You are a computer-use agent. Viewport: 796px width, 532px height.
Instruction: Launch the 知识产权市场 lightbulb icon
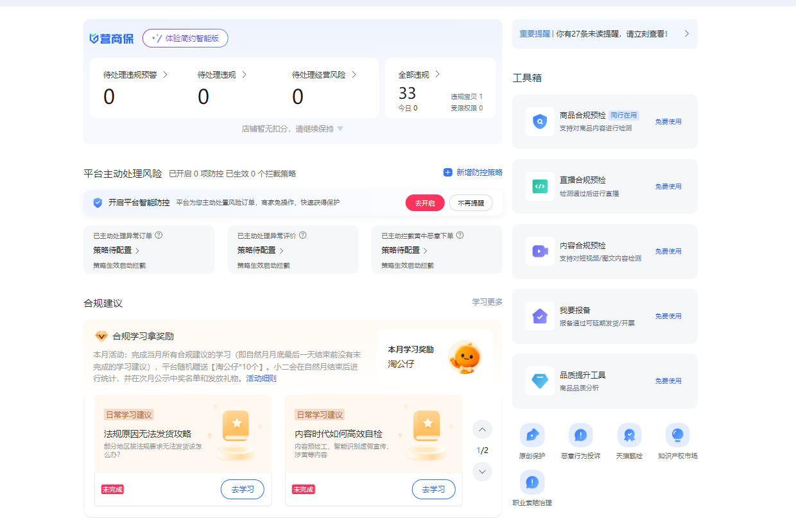(677, 435)
